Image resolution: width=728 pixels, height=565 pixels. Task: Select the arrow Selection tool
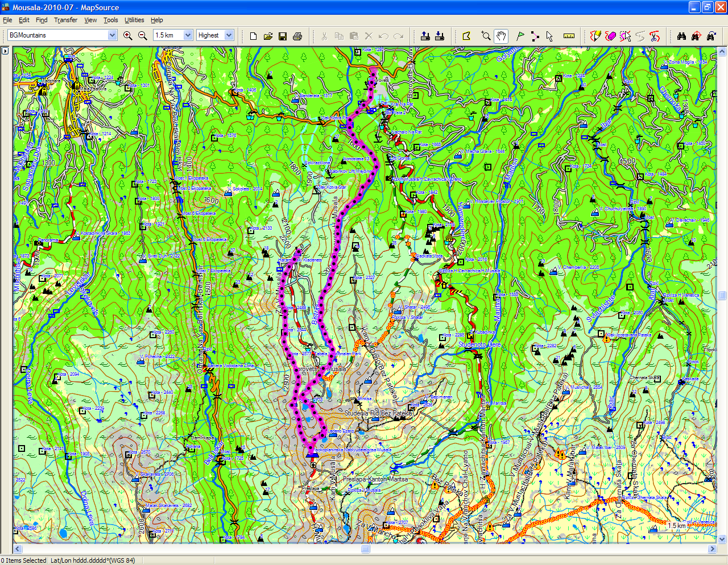[x=549, y=36]
